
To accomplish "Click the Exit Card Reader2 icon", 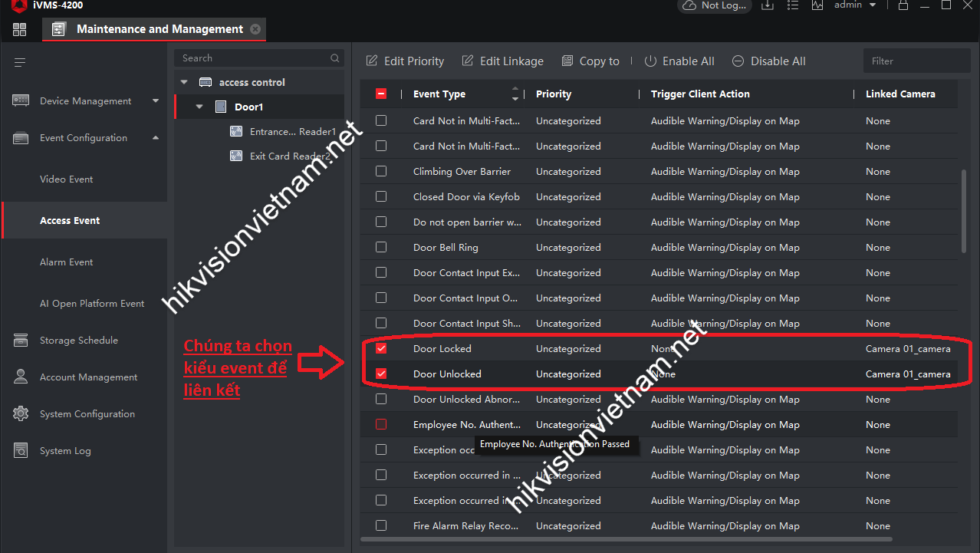I will (x=237, y=156).
